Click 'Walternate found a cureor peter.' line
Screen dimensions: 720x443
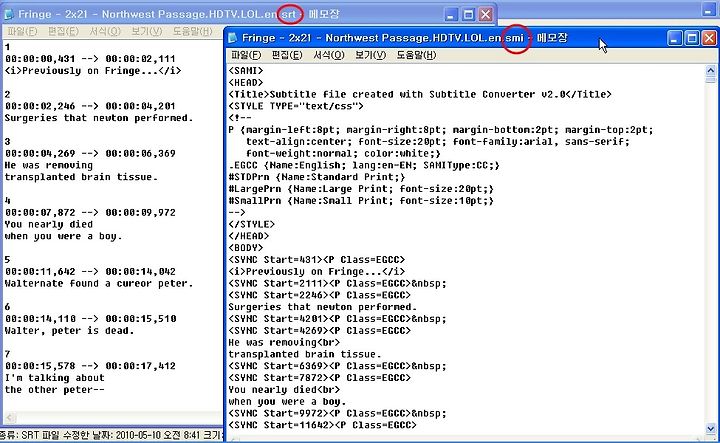[x=99, y=283]
